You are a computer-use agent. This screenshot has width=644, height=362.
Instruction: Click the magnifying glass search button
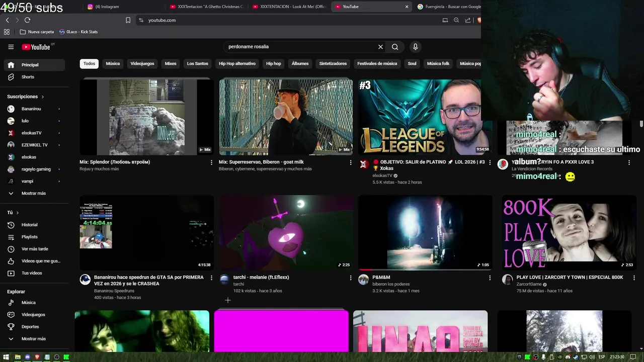point(395,47)
